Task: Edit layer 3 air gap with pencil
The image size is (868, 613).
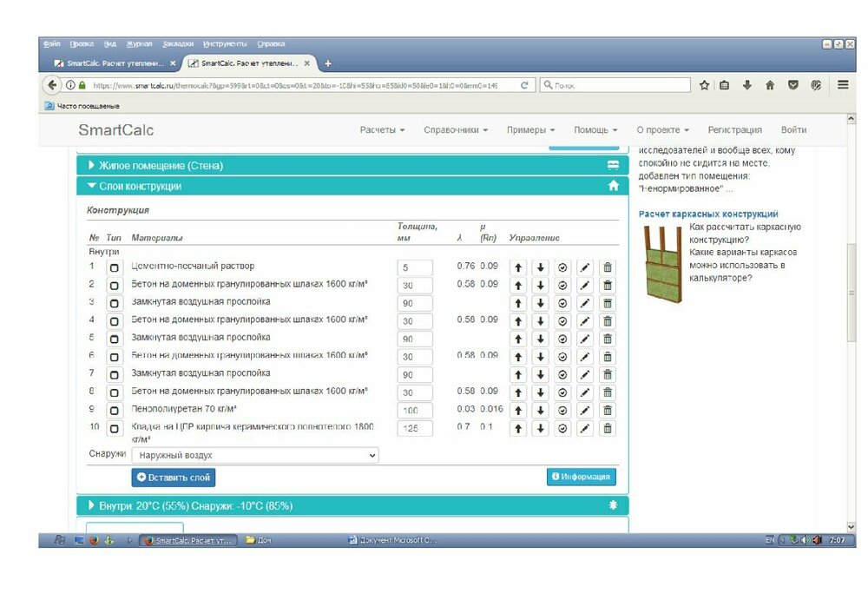Action: [x=584, y=303]
